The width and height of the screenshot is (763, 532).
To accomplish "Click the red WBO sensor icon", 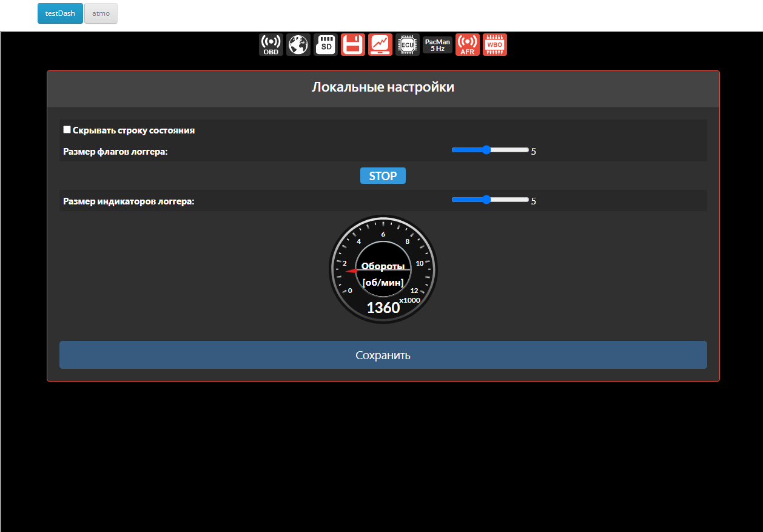I will coord(495,45).
